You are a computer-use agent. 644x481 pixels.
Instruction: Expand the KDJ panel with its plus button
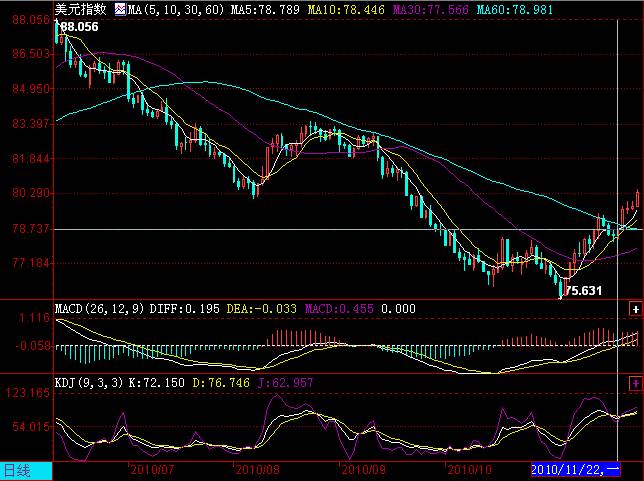pyautogui.click(x=635, y=383)
